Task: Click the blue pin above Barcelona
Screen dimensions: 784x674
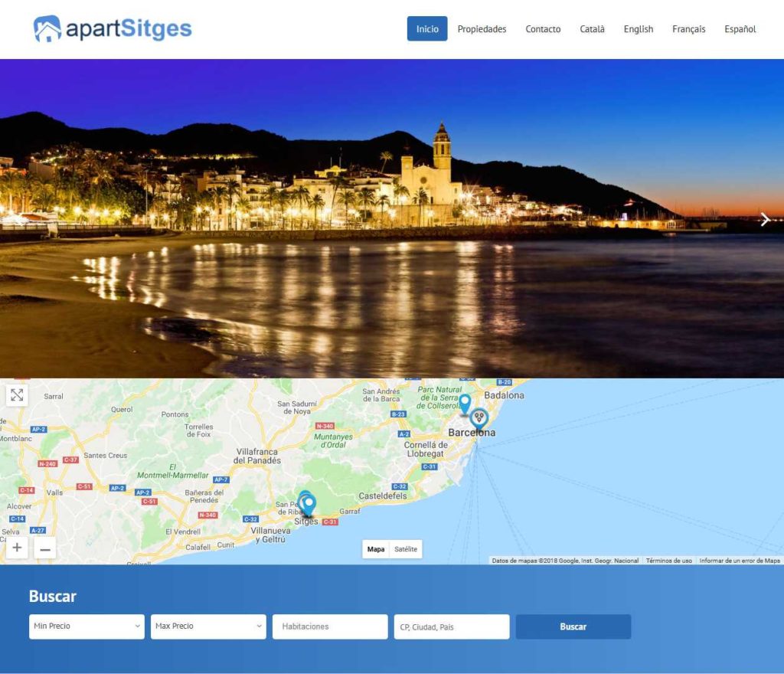Action: click(464, 403)
